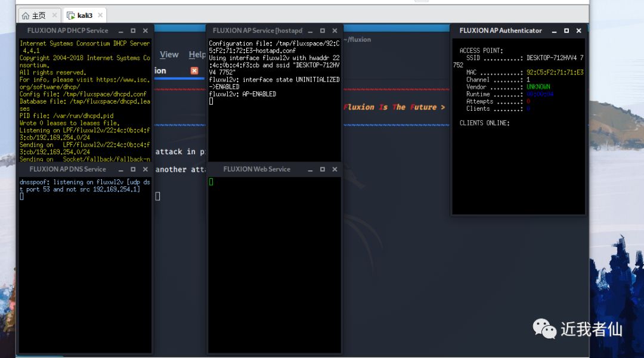
Task: Minimize the FLUXION Web Service window
Action: (310, 169)
